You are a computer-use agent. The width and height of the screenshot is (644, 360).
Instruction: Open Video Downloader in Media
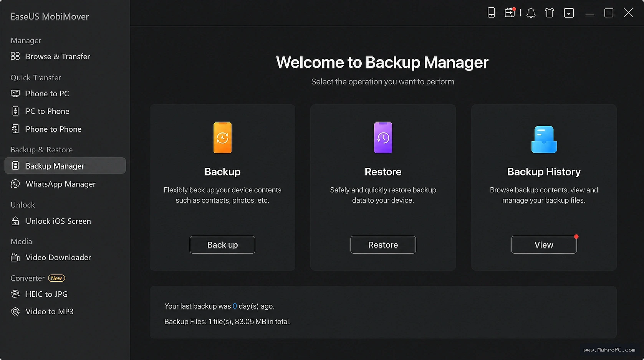(58, 258)
